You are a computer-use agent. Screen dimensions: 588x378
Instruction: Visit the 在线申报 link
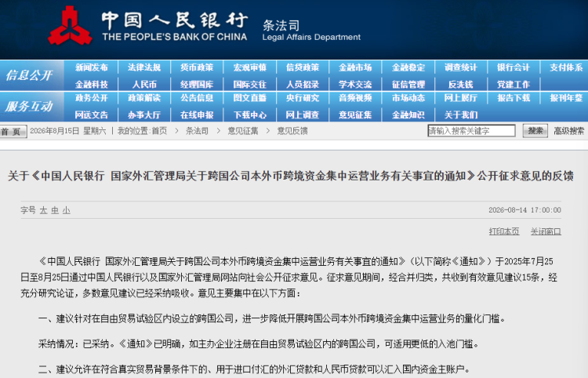[197, 114]
